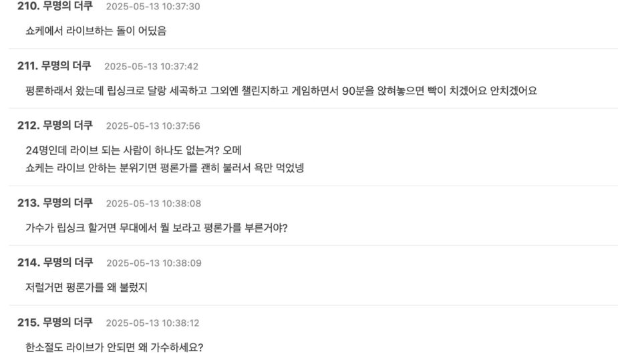The height and width of the screenshot is (364, 618).
Task: Click comment number 210 nickname 무명의 더쿠
Action: 68,6
